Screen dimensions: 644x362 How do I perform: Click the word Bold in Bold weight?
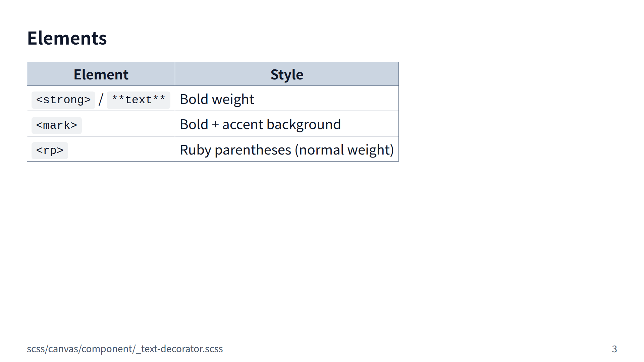194,99
